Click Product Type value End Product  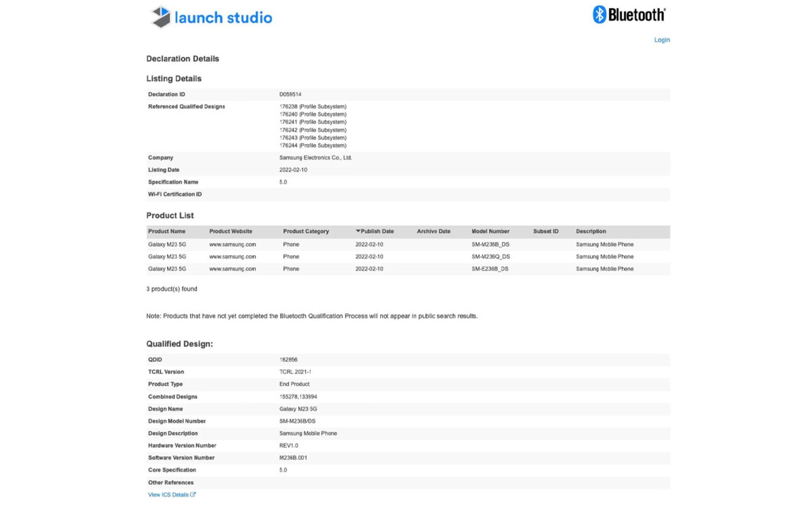294,384
